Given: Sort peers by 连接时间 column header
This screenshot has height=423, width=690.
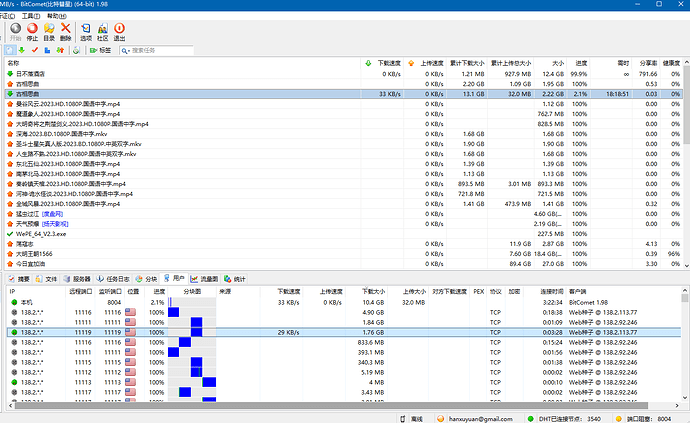Looking at the screenshot, I should pyautogui.click(x=552, y=291).
